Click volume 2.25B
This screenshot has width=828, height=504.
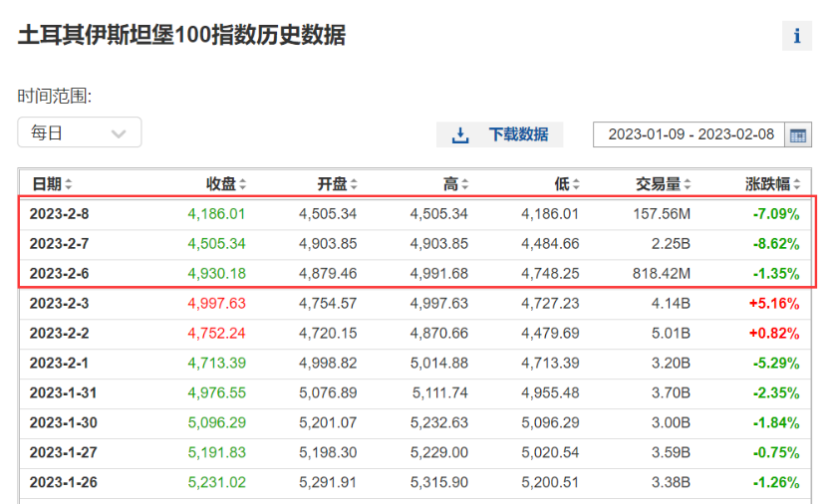(x=671, y=244)
